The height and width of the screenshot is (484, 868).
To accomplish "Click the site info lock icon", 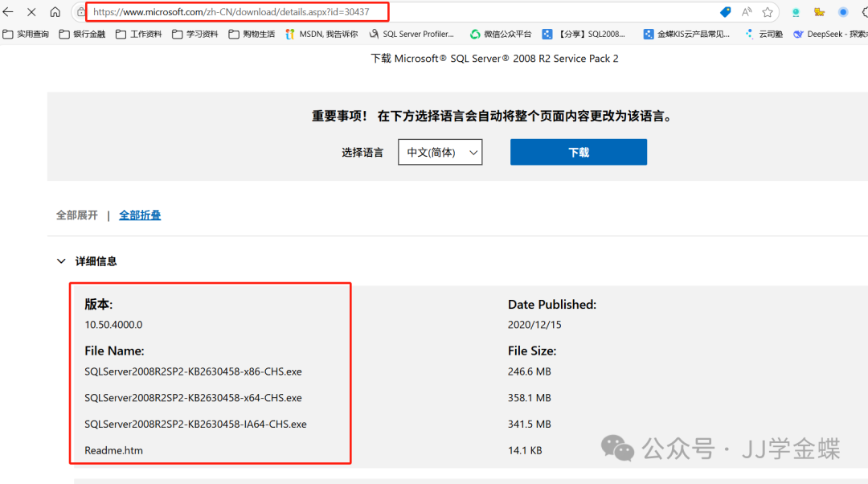I will coord(81,12).
